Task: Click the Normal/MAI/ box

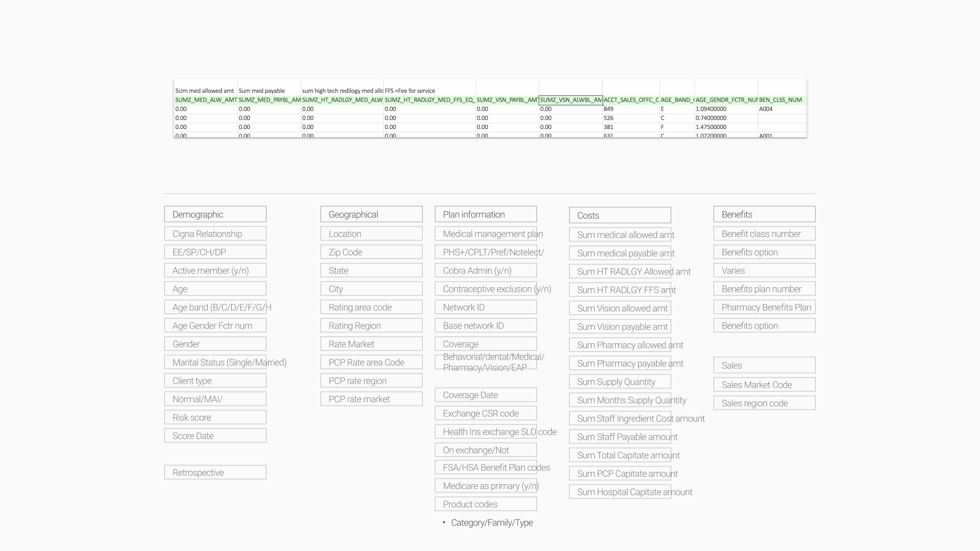Action: [x=215, y=399]
